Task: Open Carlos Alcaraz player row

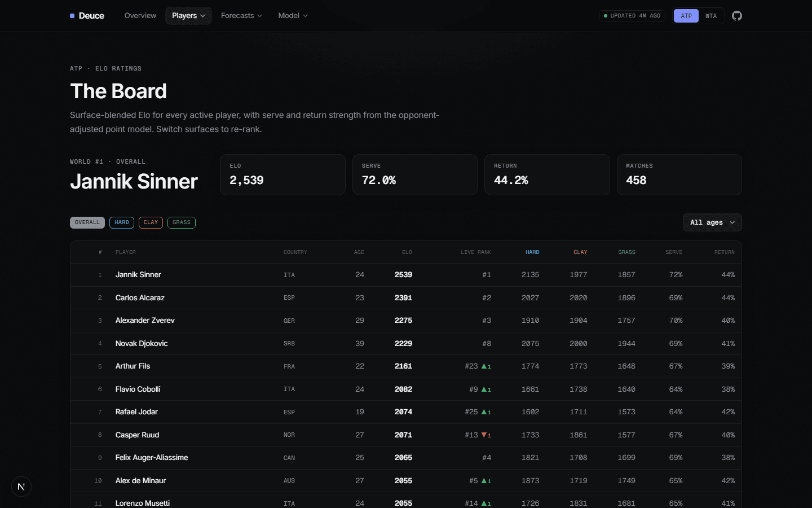Action: pyautogui.click(x=406, y=297)
